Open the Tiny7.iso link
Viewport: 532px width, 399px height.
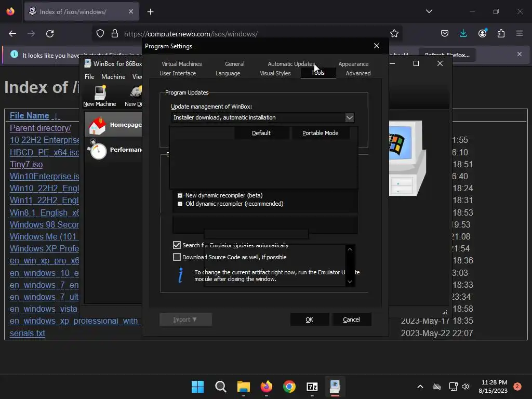26,164
